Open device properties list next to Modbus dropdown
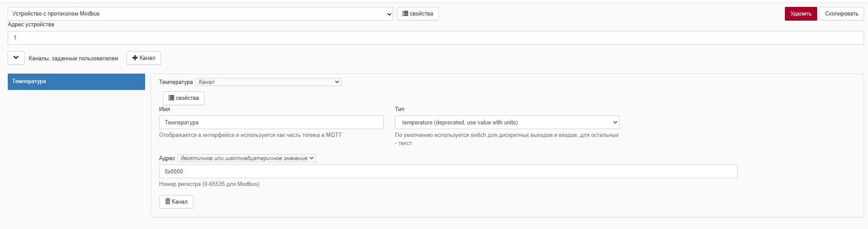868x229 pixels. tap(418, 14)
